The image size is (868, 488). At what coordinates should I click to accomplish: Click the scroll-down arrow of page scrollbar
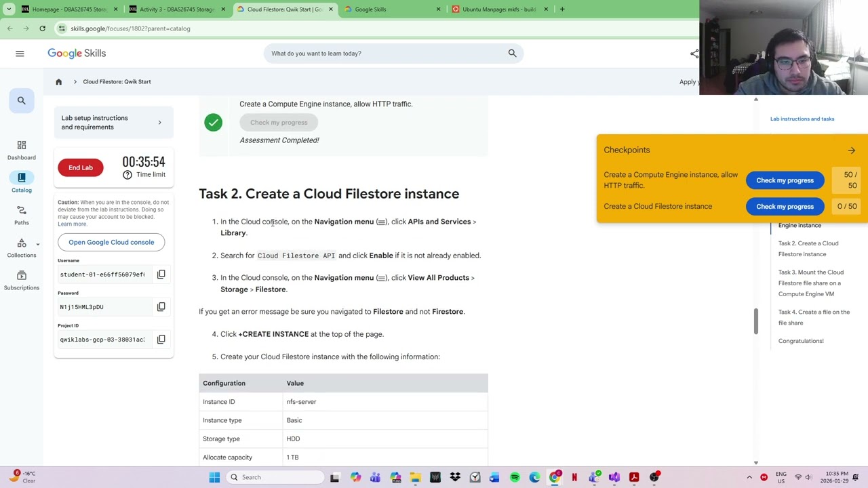tap(755, 462)
